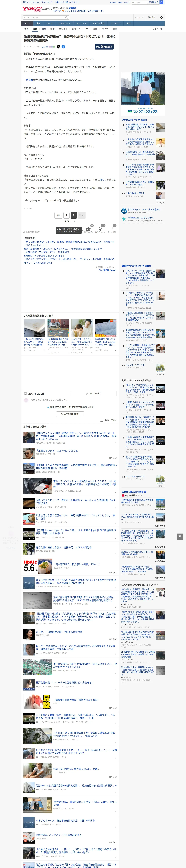
Task: Select the 速報 navigation tab
Action: 38,24
